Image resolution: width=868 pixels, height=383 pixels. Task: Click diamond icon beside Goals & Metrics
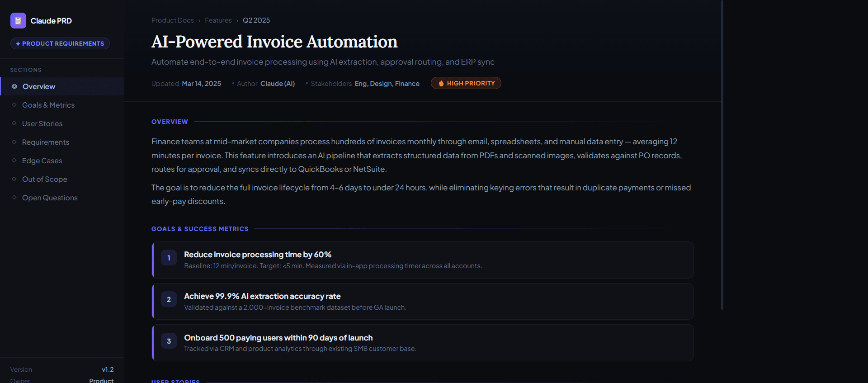point(14,105)
